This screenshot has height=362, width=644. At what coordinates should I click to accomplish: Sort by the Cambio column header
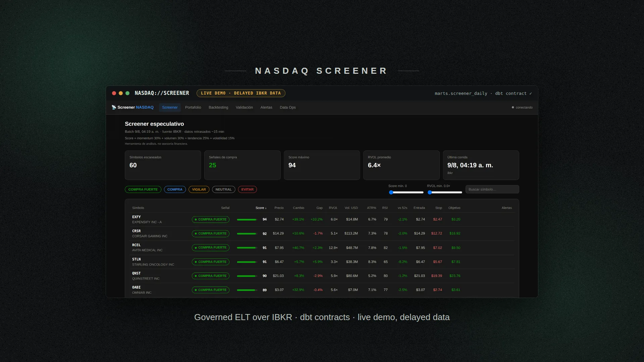tap(299, 208)
